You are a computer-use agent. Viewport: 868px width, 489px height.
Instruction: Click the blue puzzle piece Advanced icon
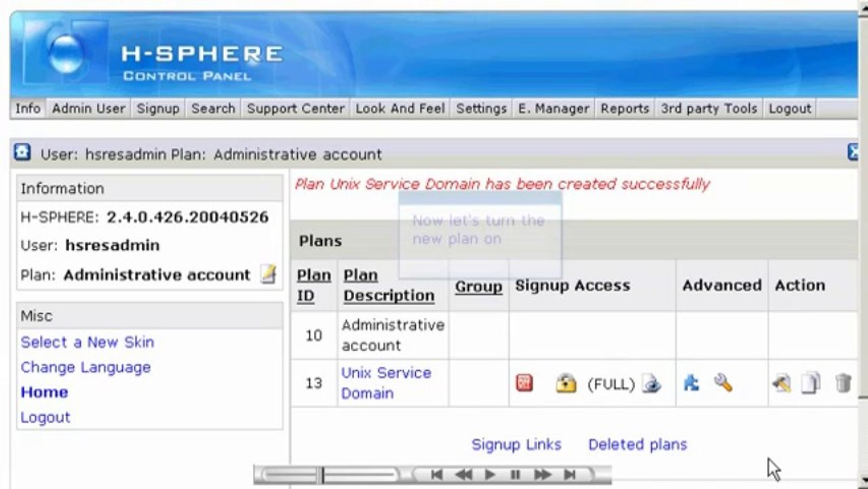(691, 383)
